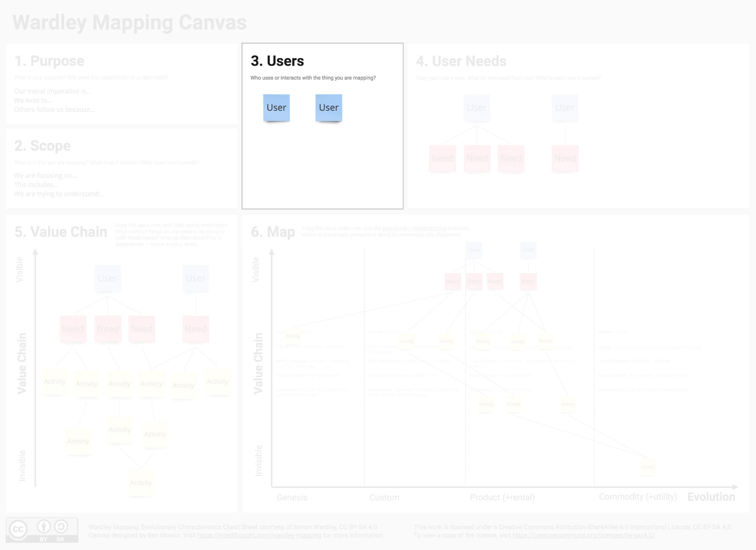
Task: Open the hiredthought.com/wardley-mapping link
Action: tap(259, 535)
